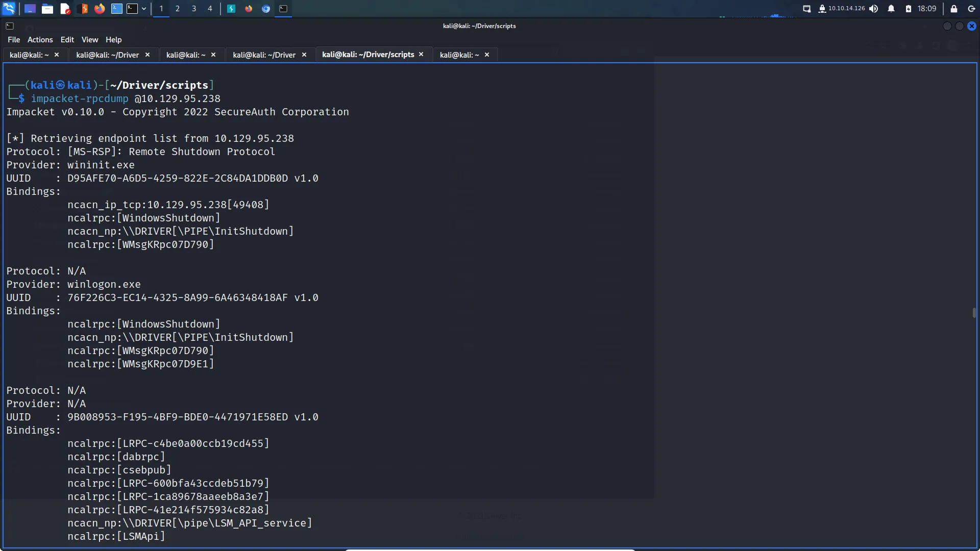Screen dimensions: 980x551
Task: Close the fourth tab, kali@kali: ~/Driver
Action: [x=304, y=55]
